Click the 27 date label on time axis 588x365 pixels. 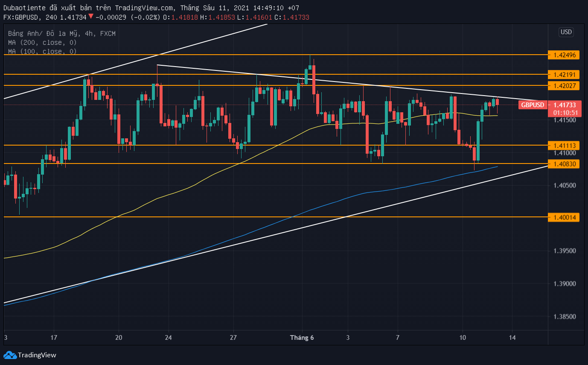[233, 338]
